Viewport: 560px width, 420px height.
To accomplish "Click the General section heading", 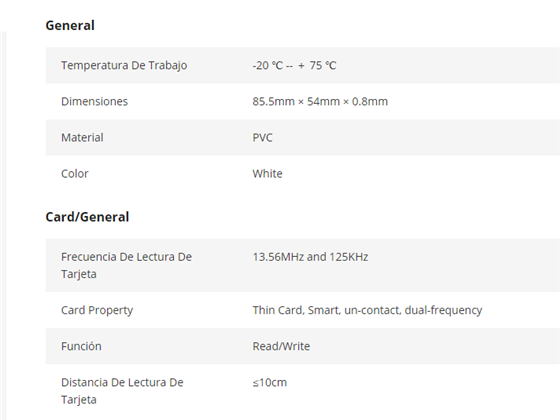I will coord(70,25).
